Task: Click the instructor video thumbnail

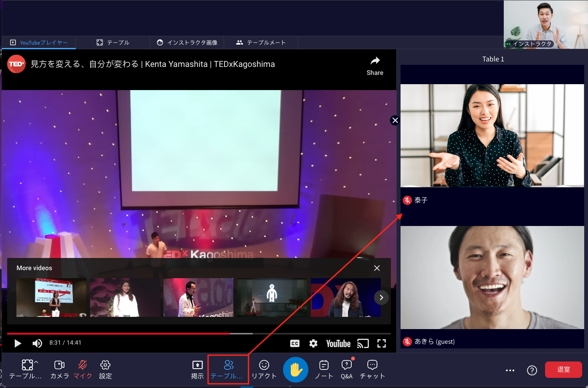Action: tap(545, 24)
